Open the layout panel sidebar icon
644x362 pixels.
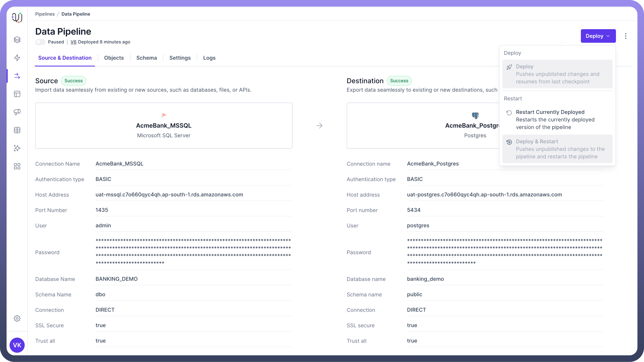(x=17, y=94)
